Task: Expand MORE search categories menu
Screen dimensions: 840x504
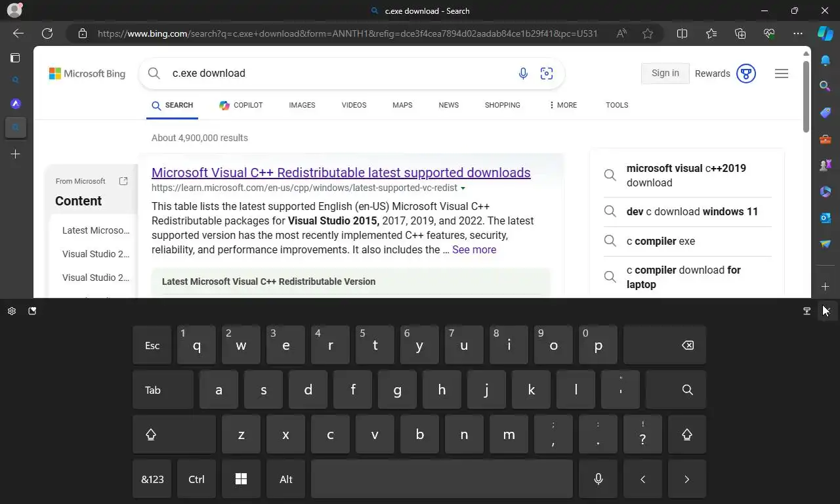Action: [562, 105]
